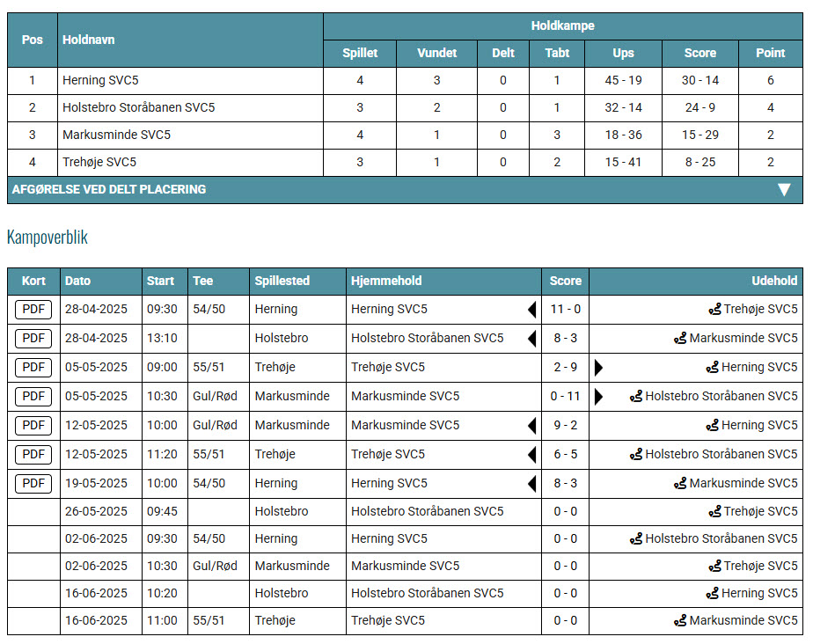Screen dimensions: 813x644
Task: Open the PDF scorecard for the 05-05-2025 10:30 match
Action: click(x=33, y=397)
